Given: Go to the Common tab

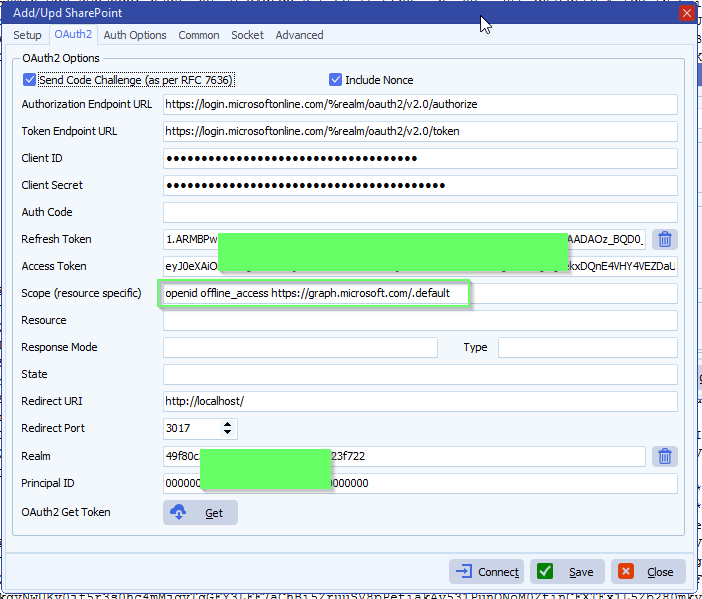Looking at the screenshot, I should point(199,35).
